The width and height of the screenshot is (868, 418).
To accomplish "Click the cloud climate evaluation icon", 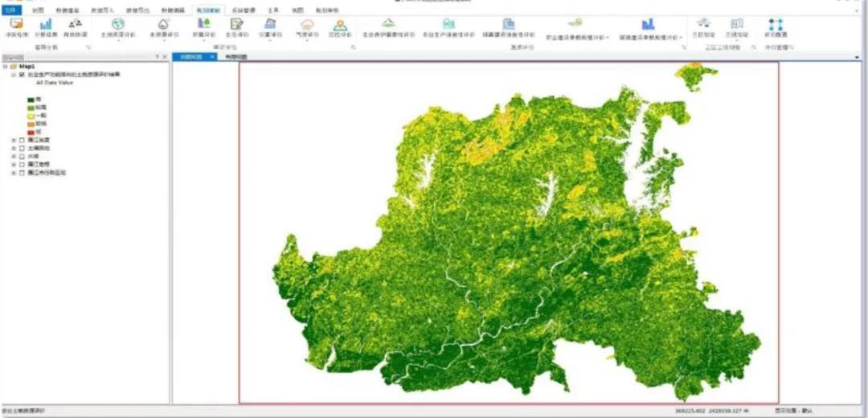I will 307,24.
